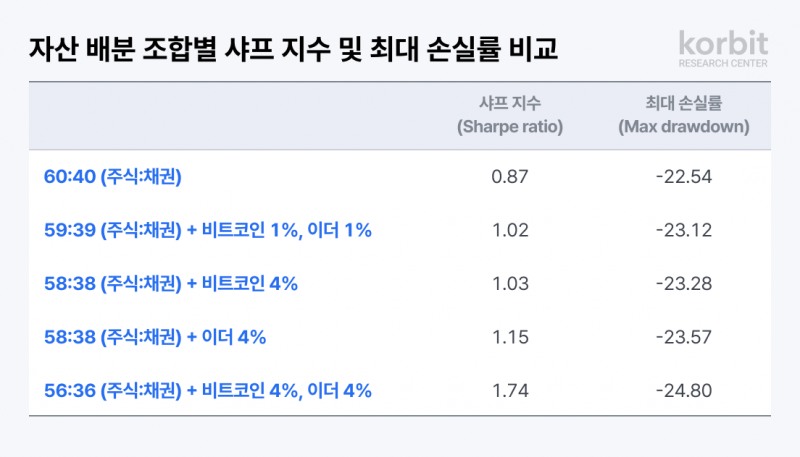Click the 58:38 + 비트코인 4% row label

171,283
